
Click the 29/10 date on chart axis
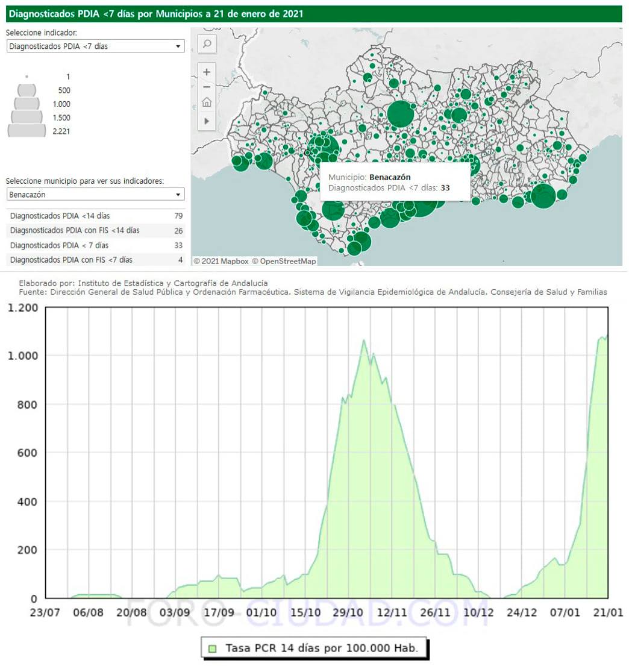[349, 613]
